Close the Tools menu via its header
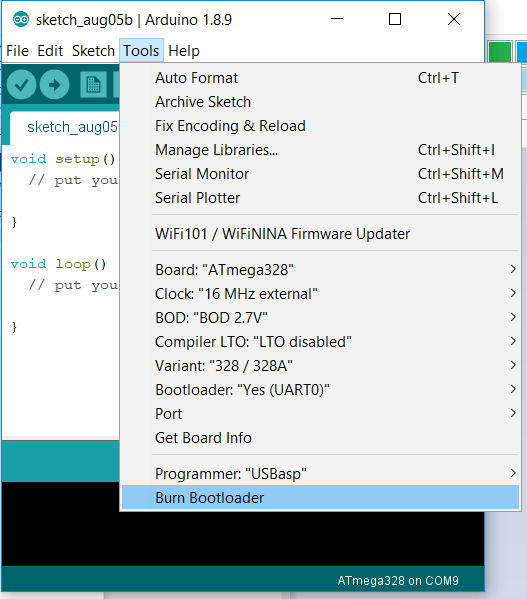Viewport: 527px width, 599px height. (x=141, y=51)
